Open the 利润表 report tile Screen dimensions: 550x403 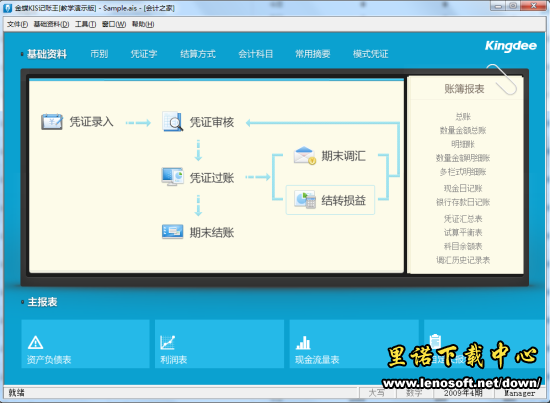219,344
